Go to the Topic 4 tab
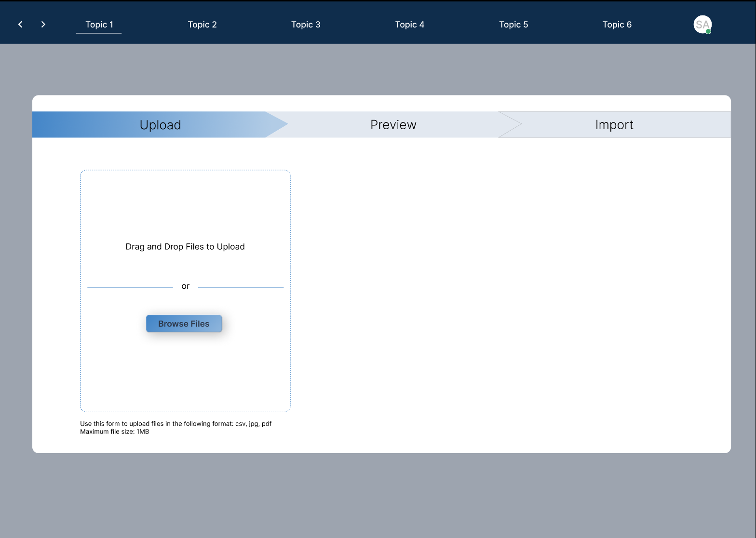Screen dimensions: 756x538 click(410, 25)
